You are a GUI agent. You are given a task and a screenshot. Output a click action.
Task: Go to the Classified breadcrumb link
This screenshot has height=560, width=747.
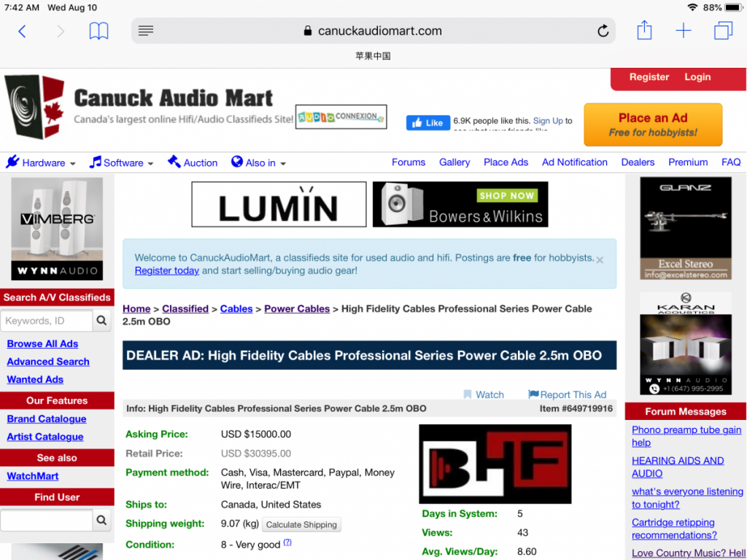(x=185, y=308)
